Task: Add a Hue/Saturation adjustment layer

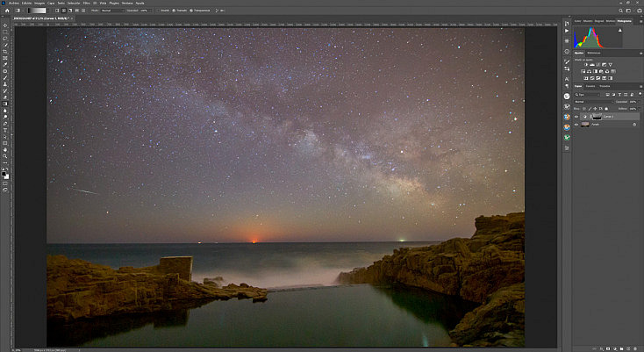Action: tap(583, 71)
